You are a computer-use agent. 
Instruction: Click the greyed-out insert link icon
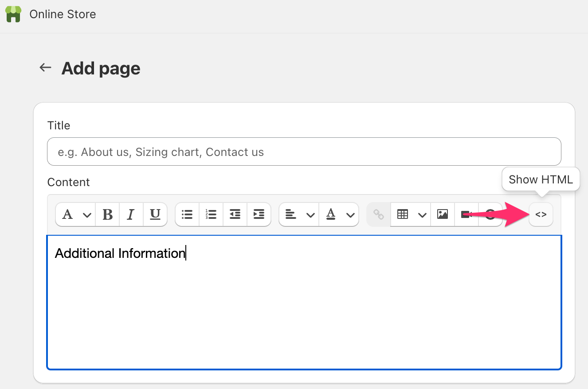point(379,214)
